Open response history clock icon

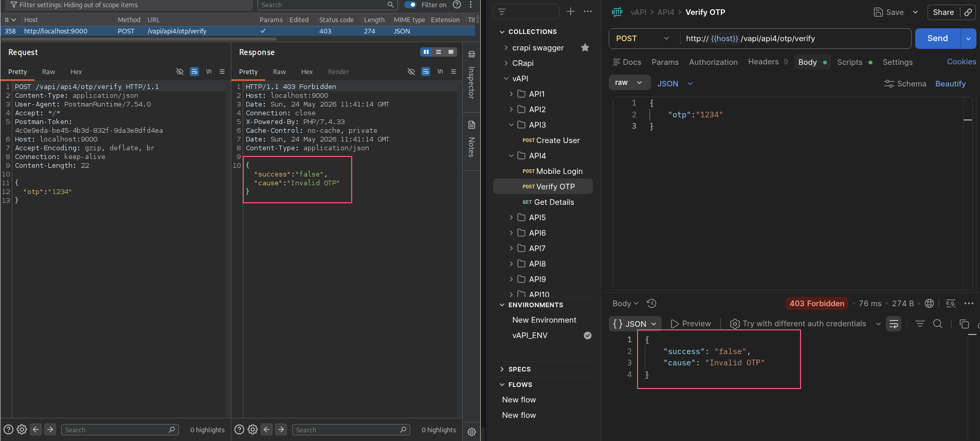pos(651,304)
